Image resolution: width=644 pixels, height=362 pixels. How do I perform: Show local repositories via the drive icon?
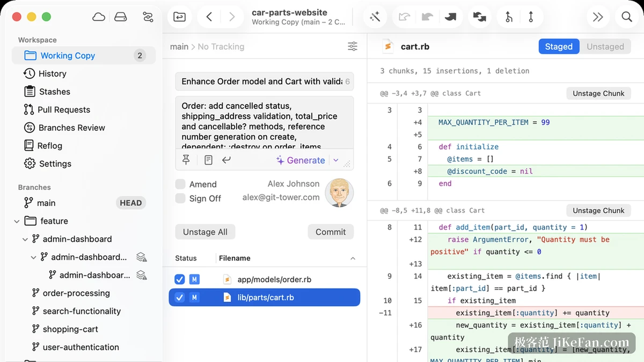(x=121, y=17)
